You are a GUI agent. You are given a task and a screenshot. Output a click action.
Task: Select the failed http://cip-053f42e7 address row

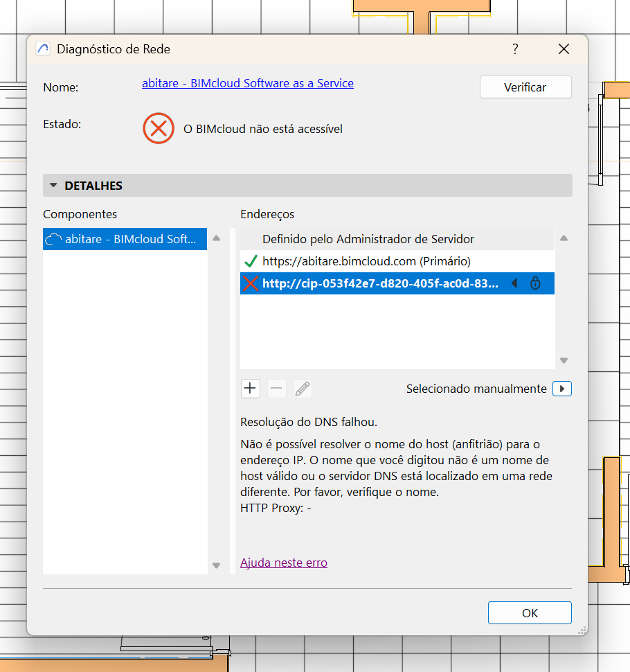coord(397,283)
